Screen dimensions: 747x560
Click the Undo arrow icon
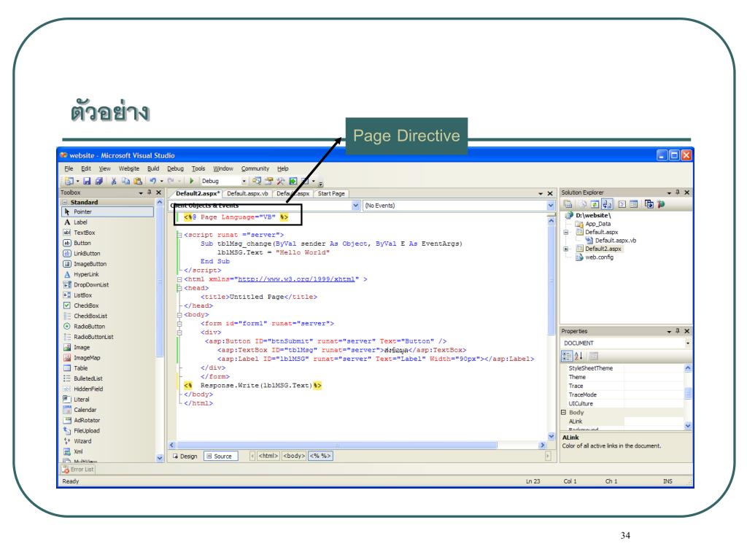coord(153,181)
